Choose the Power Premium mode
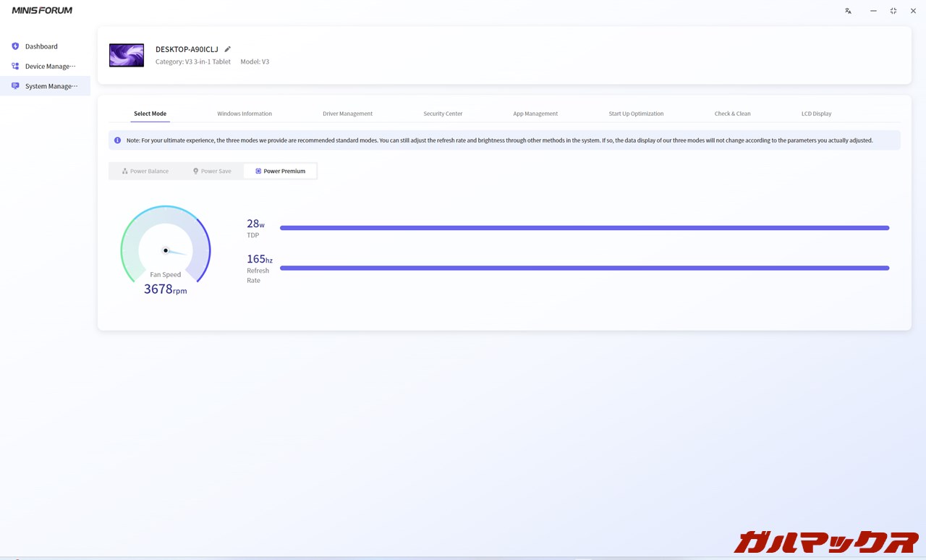926x560 pixels. [280, 171]
